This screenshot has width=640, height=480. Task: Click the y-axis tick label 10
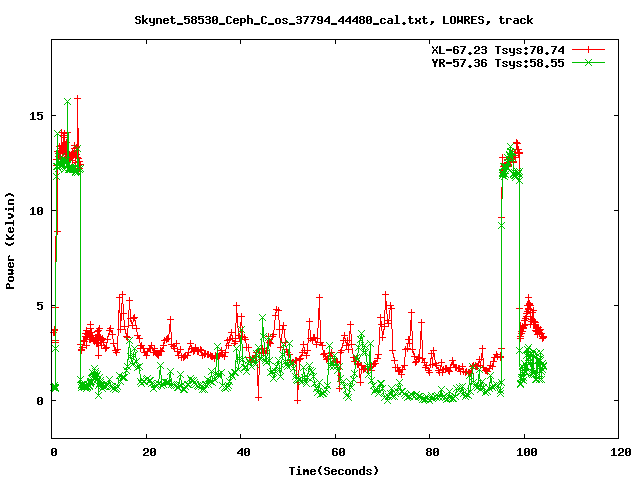coord(36,211)
